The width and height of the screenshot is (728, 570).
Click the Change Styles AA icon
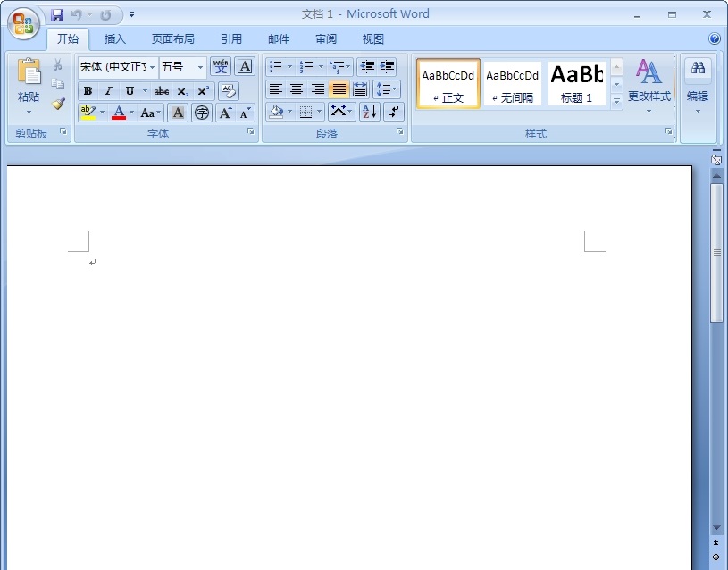pyautogui.click(x=649, y=72)
